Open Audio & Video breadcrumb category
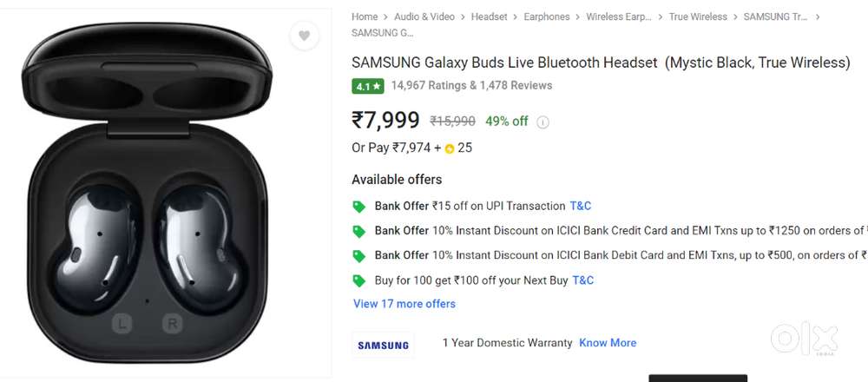This screenshot has height=382, width=868. click(x=424, y=16)
